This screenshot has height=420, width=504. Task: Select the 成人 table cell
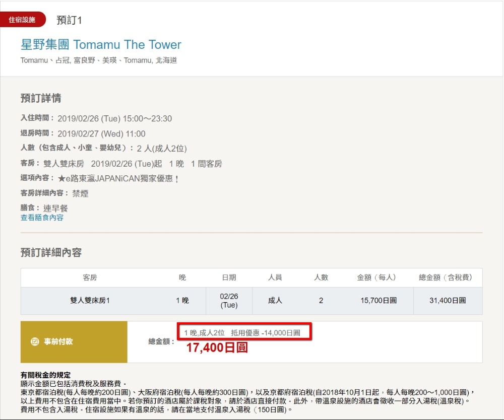point(275,301)
